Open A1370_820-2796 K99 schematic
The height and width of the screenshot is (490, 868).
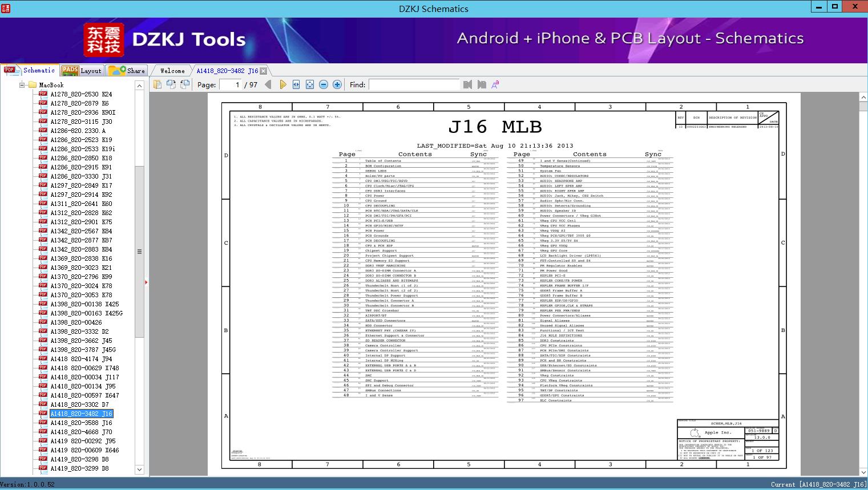(x=81, y=277)
